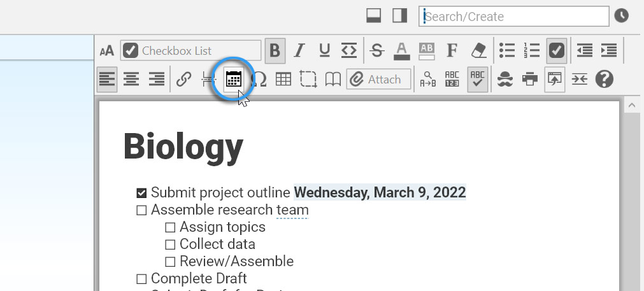The height and width of the screenshot is (291, 644).
Task: Open the print dialog via printer icon
Action: (x=529, y=80)
